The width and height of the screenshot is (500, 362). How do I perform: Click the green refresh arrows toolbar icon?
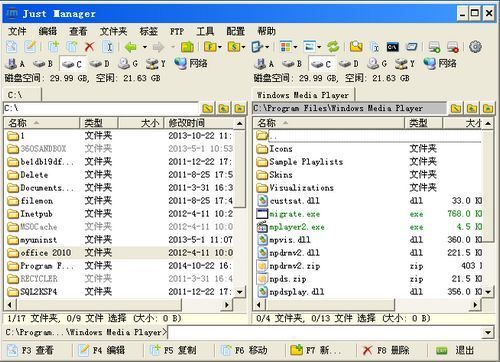pos(333,47)
